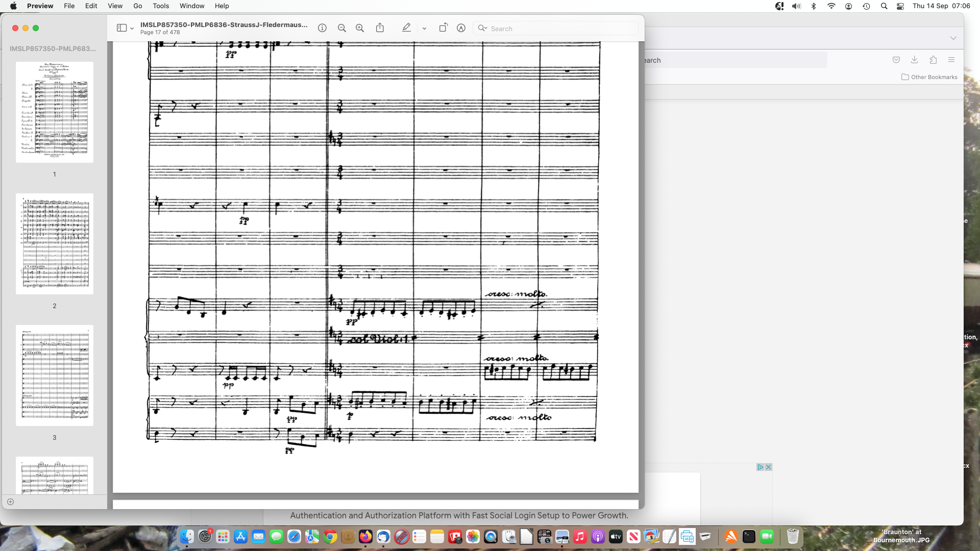The height and width of the screenshot is (551, 980).
Task: Open the Window menu
Action: point(192,6)
